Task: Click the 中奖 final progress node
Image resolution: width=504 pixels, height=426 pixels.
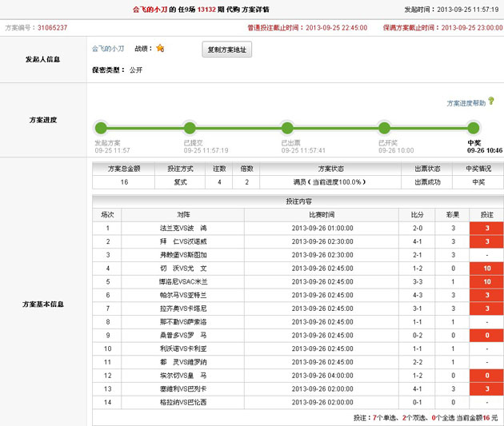Action: point(474,128)
